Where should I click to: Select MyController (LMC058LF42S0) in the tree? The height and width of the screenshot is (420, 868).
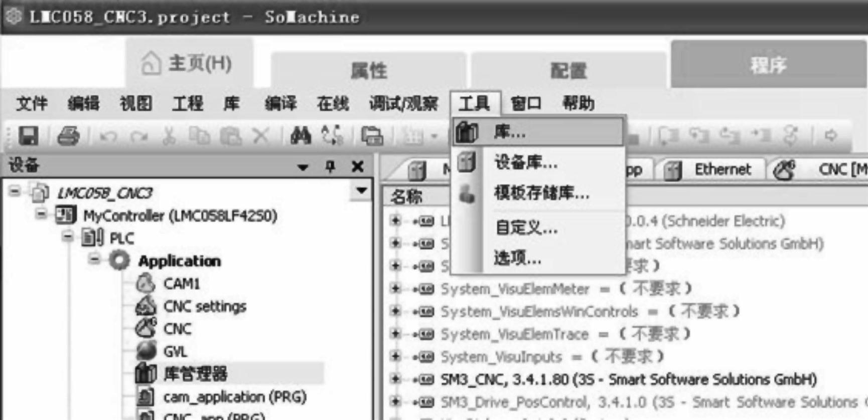[x=180, y=216]
